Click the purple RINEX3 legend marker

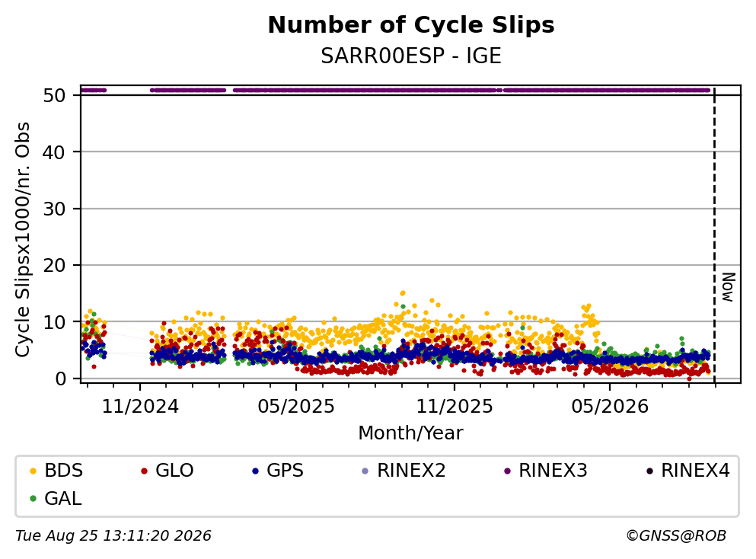click(507, 471)
